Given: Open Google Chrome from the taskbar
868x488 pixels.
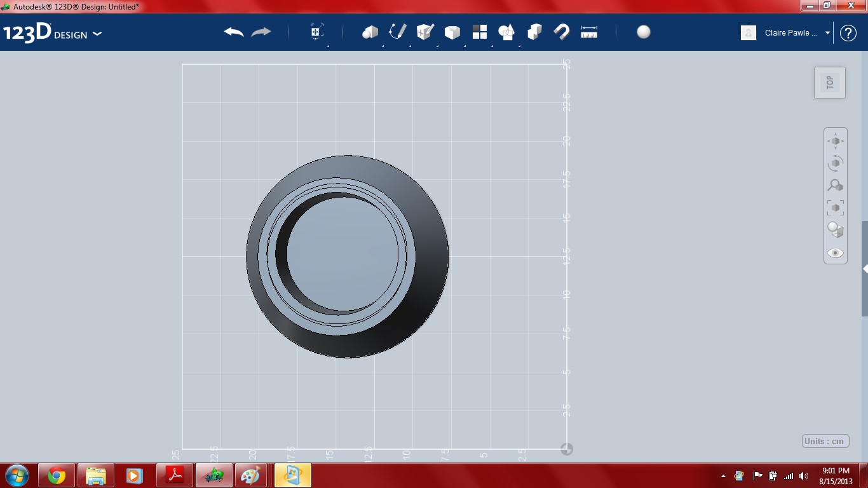Looking at the screenshot, I should pos(57,475).
